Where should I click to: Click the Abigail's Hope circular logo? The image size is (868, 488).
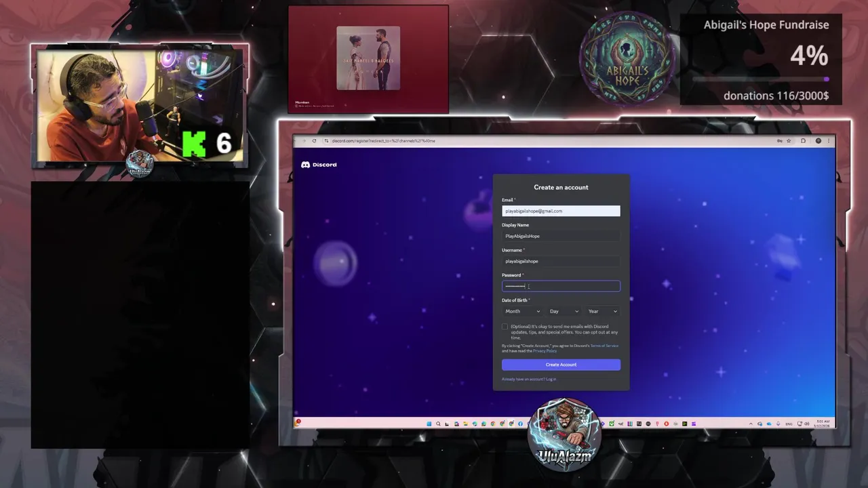coord(627,60)
